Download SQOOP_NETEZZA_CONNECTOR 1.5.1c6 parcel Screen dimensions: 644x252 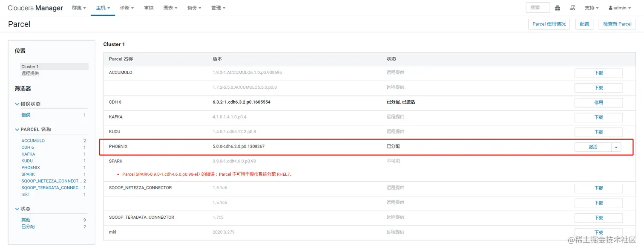pos(598,188)
